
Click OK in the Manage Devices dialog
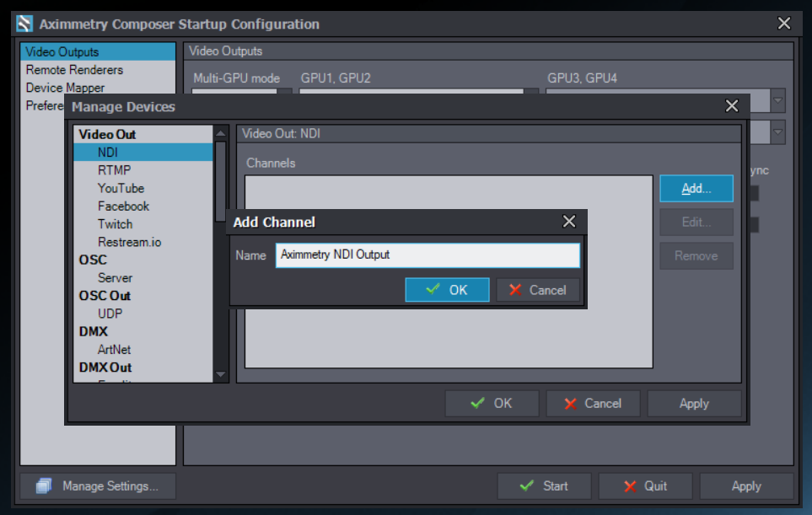(x=492, y=403)
